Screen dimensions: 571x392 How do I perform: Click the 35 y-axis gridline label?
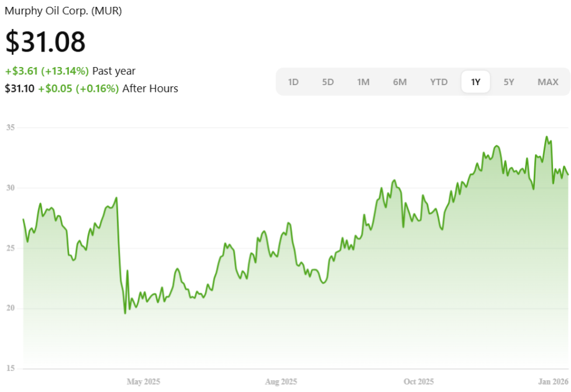[11, 127]
